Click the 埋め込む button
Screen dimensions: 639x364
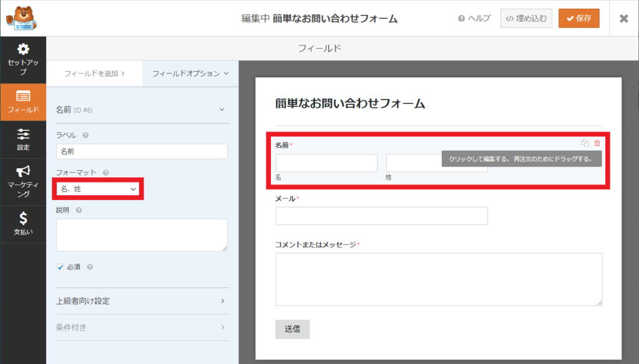click(526, 18)
